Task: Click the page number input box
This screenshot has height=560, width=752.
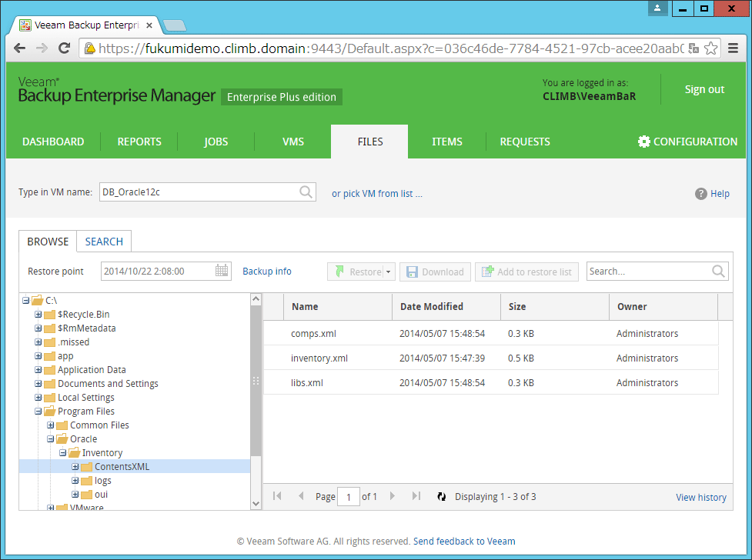Action: [349, 497]
